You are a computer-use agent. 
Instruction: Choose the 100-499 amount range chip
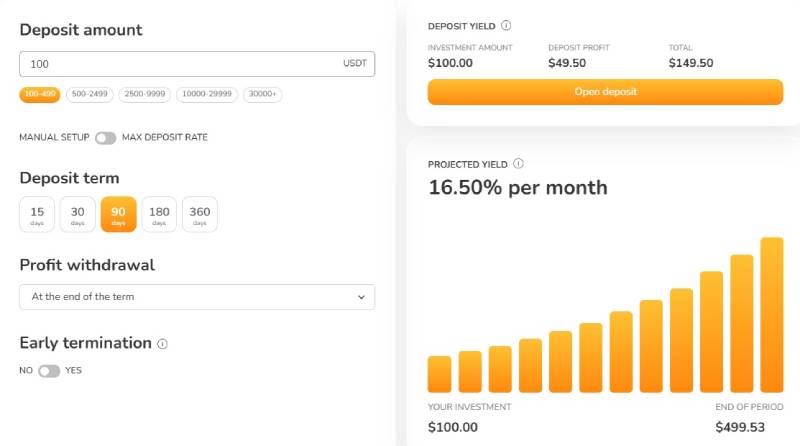coord(40,94)
